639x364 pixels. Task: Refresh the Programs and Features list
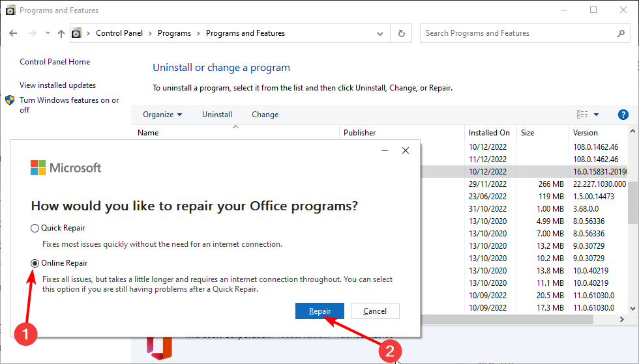[401, 33]
